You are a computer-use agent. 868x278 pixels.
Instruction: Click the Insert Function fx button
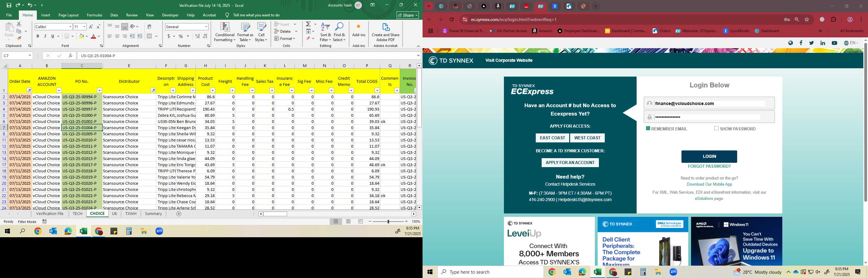pyautogui.click(x=71, y=56)
